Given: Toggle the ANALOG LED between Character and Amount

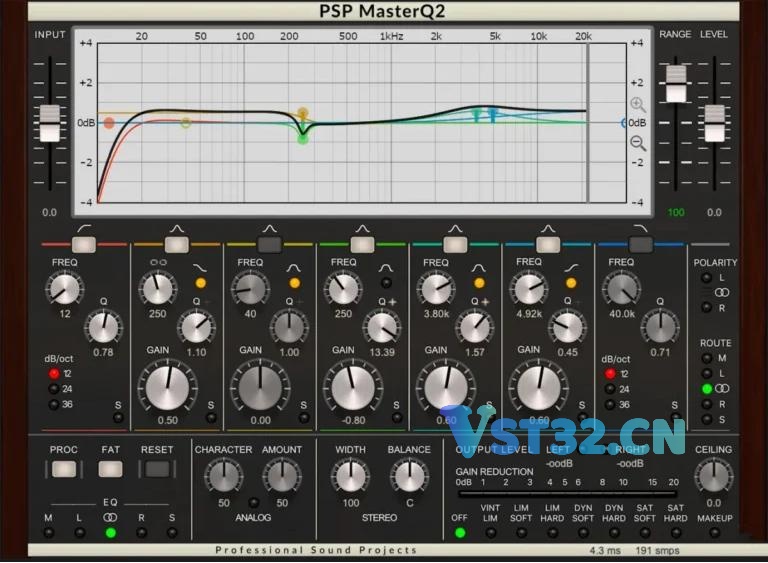Looking at the screenshot, I should click(x=253, y=503).
